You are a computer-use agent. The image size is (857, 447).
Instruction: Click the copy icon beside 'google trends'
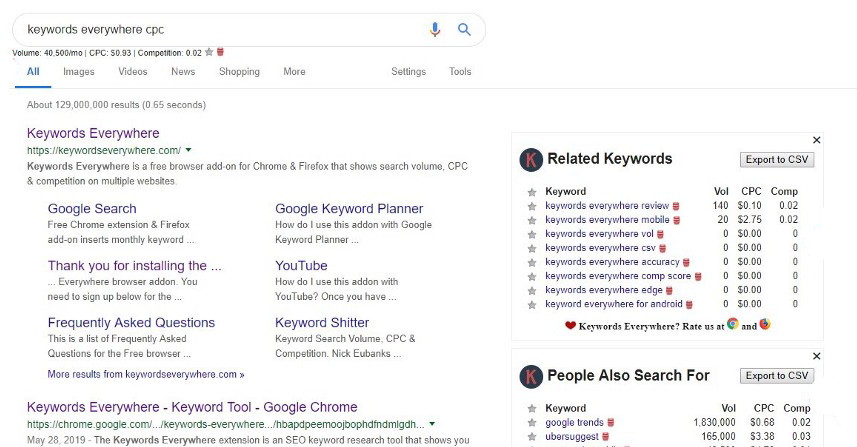[x=610, y=423]
